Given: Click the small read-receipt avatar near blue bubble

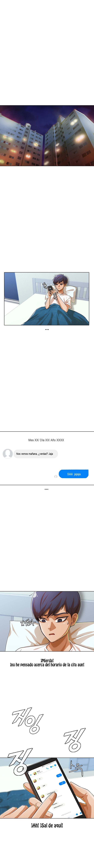Looking at the screenshot, I should tap(56, 476).
